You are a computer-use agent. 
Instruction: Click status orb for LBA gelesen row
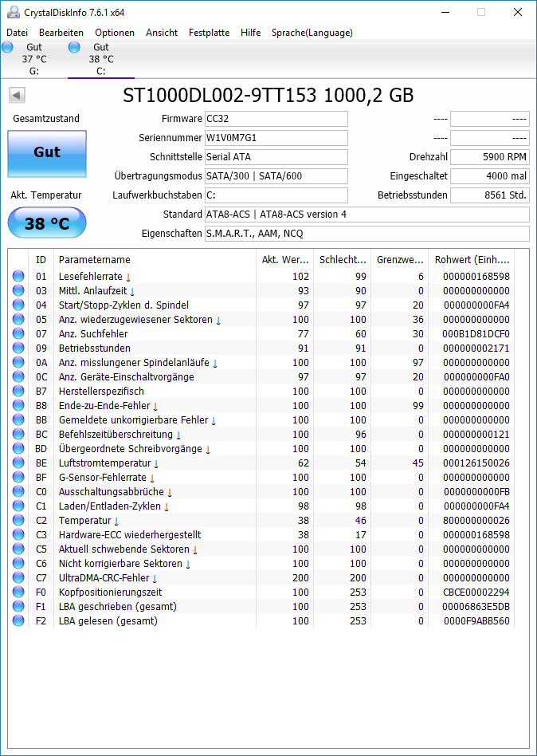[18, 621]
